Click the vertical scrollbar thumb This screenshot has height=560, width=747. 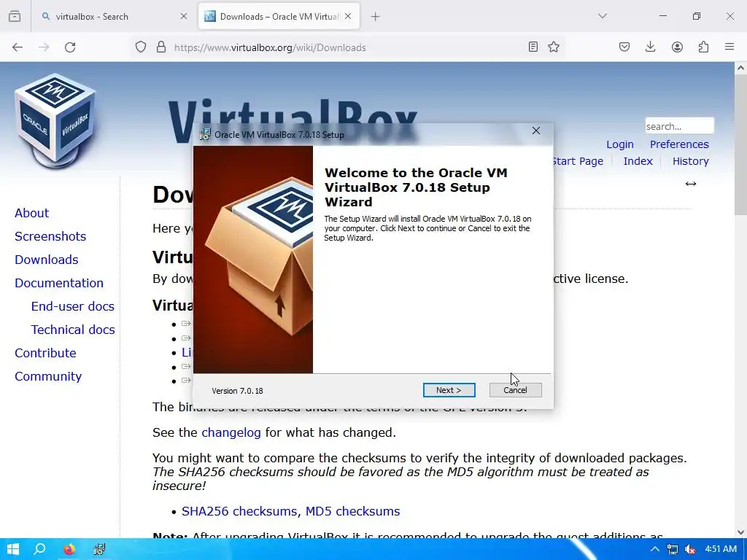pos(740,144)
